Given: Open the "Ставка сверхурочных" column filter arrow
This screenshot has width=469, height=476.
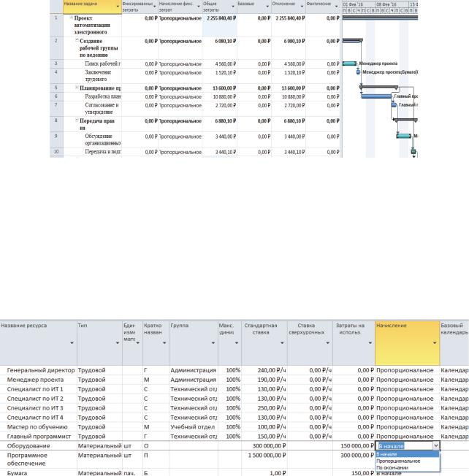Looking at the screenshot, I should pyautogui.click(x=328, y=342).
